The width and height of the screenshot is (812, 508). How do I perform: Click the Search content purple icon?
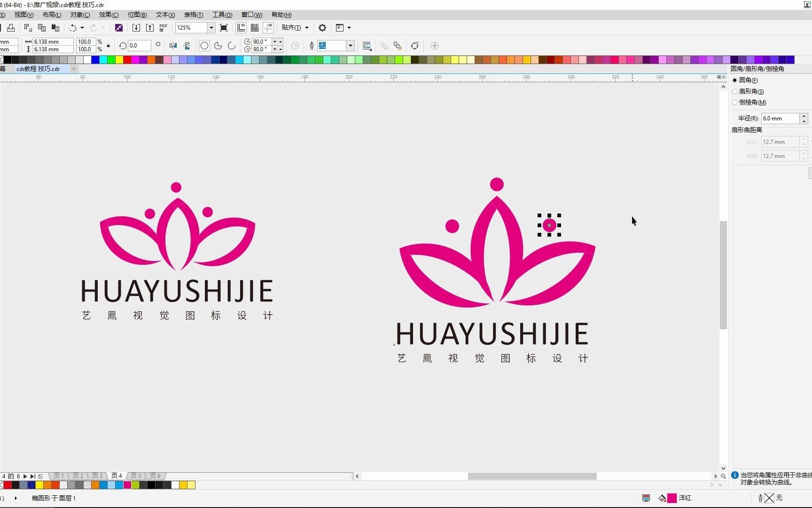119,28
